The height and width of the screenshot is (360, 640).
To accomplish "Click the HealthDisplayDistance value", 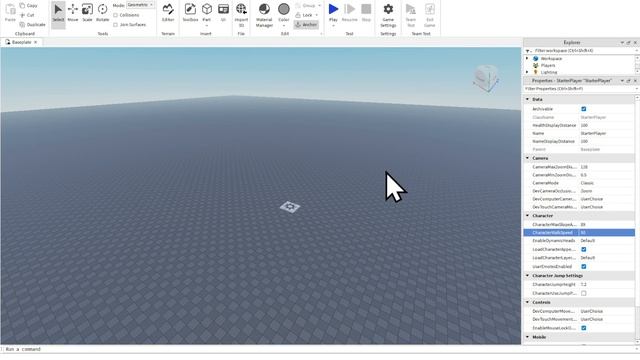I will pos(607,125).
